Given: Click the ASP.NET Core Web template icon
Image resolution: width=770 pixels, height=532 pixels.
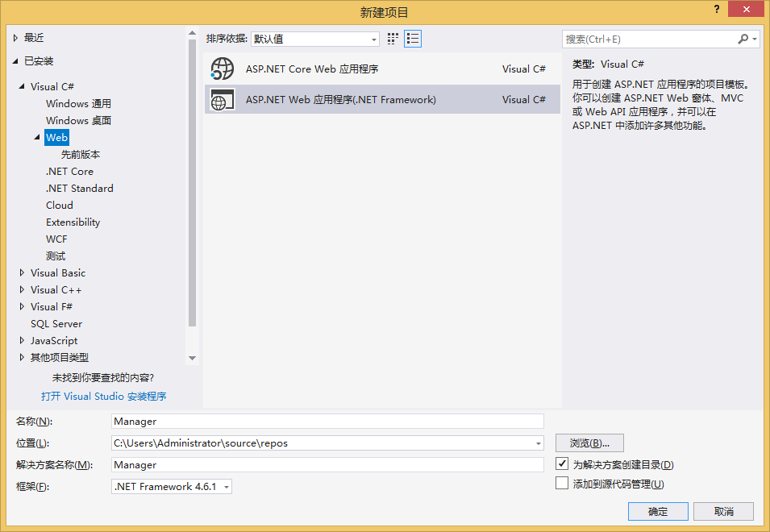Looking at the screenshot, I should coord(223,69).
